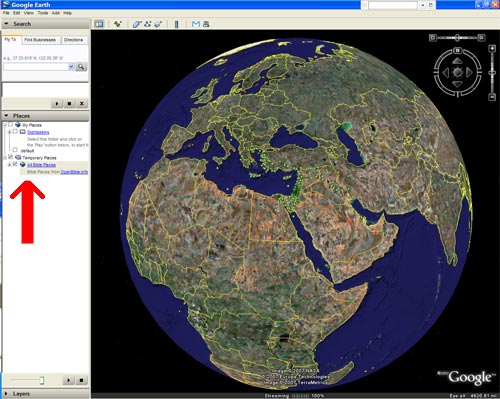Open the OpenBible.info link
Screen dimensions: 500x399
[x=74, y=172]
